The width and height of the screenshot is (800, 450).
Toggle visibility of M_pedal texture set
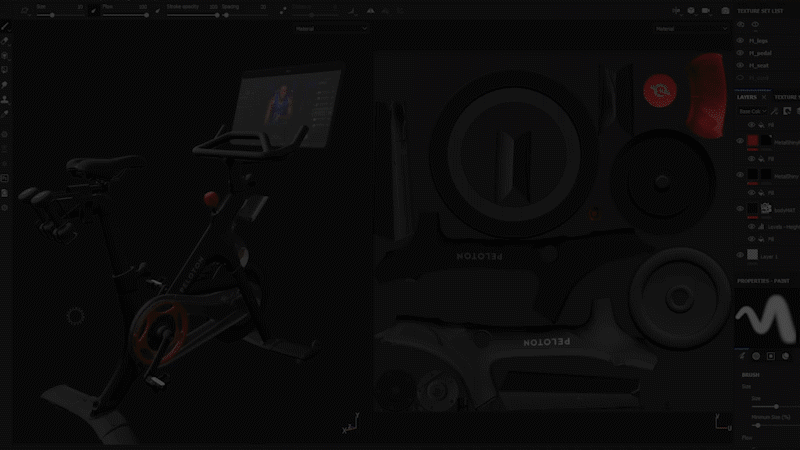[740, 53]
